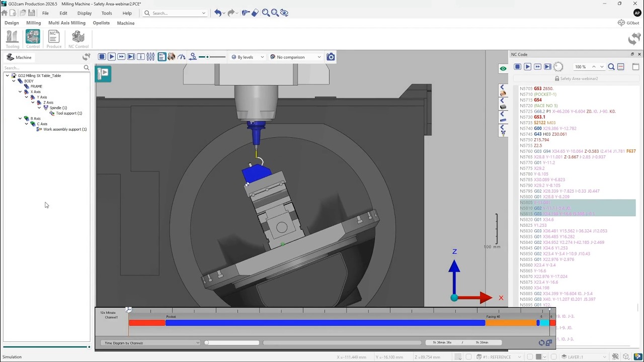Open simulation settings sliders icon
This screenshot has width=644, height=362.
click(150, 57)
